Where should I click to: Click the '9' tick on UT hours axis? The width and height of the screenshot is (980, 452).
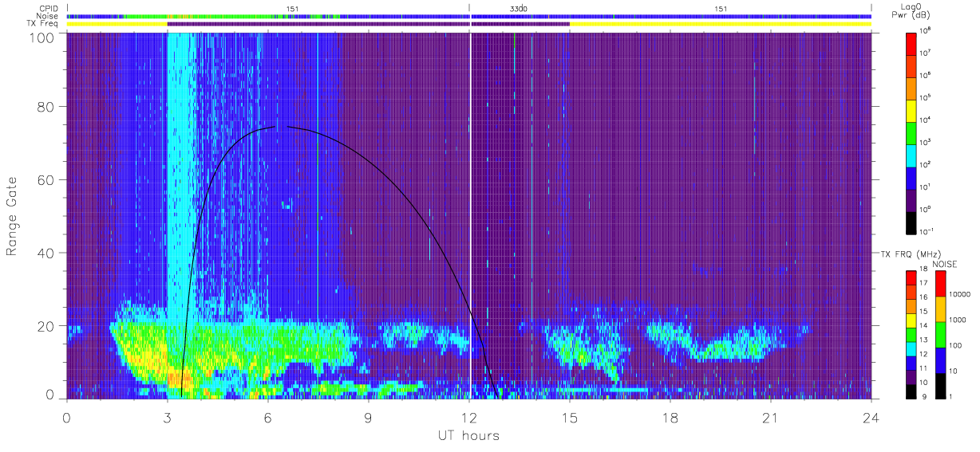point(369,417)
